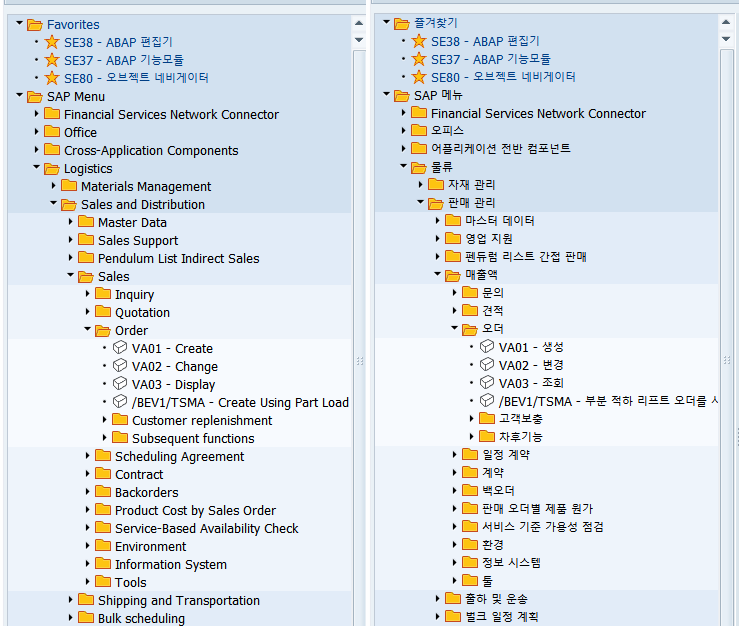
Task: Click the 물류 open folder icon
Action: point(419,167)
